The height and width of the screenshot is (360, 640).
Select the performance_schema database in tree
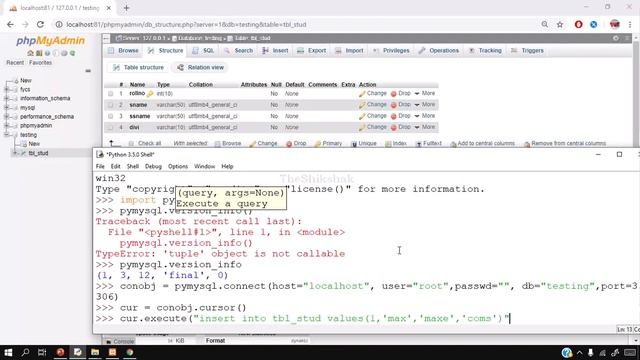(47, 117)
